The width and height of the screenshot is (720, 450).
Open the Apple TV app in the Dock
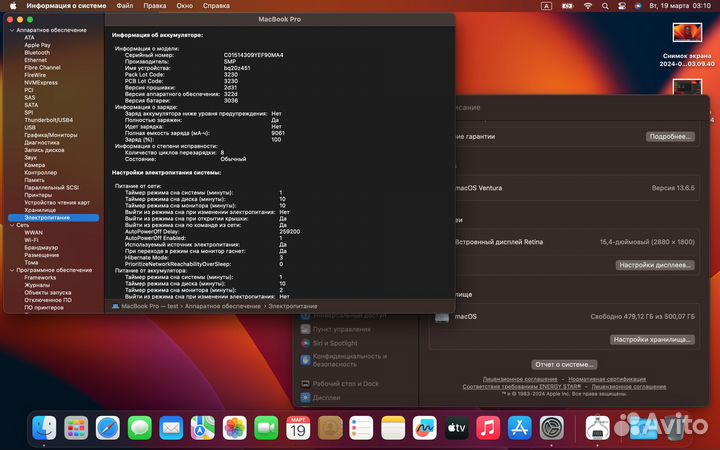456,428
